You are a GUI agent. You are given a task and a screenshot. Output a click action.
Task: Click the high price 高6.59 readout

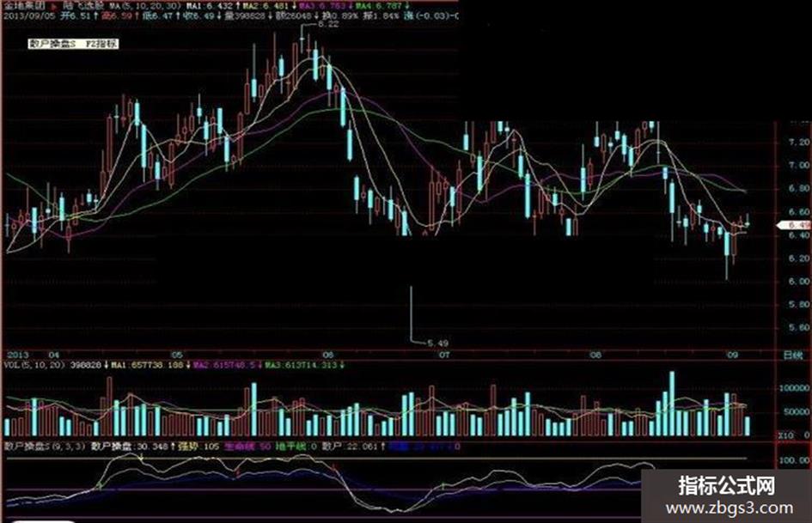point(118,16)
